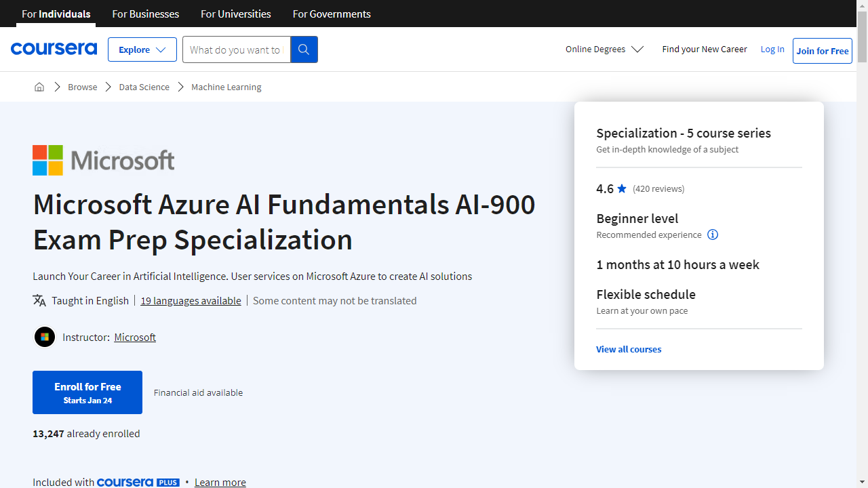Click 'Beginner level' text
The width and height of the screenshot is (868, 488).
click(x=637, y=218)
